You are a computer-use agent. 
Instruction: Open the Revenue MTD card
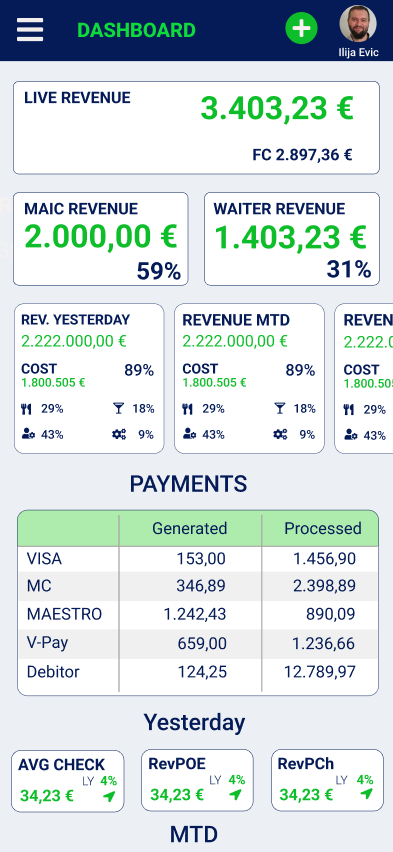(249, 378)
